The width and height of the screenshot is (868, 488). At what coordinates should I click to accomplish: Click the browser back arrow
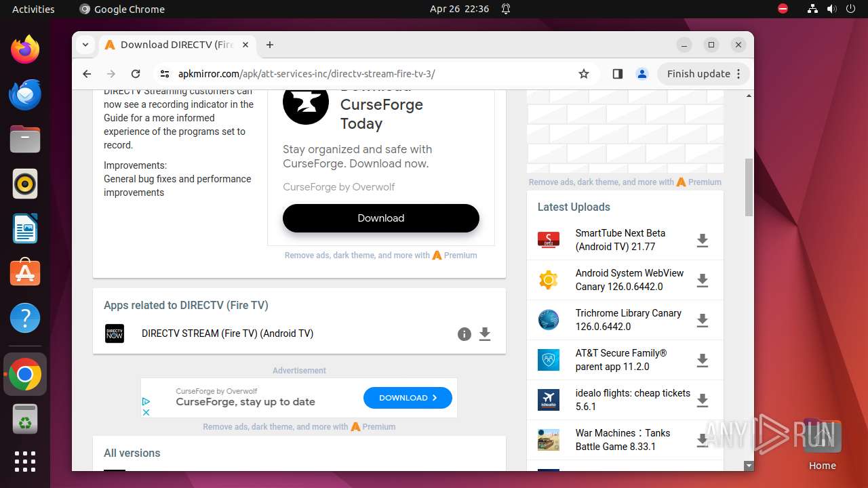pos(87,74)
